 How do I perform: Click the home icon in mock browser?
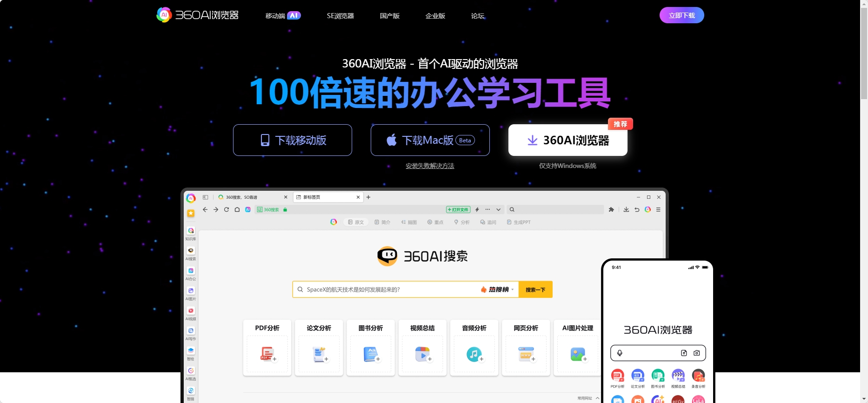point(237,209)
